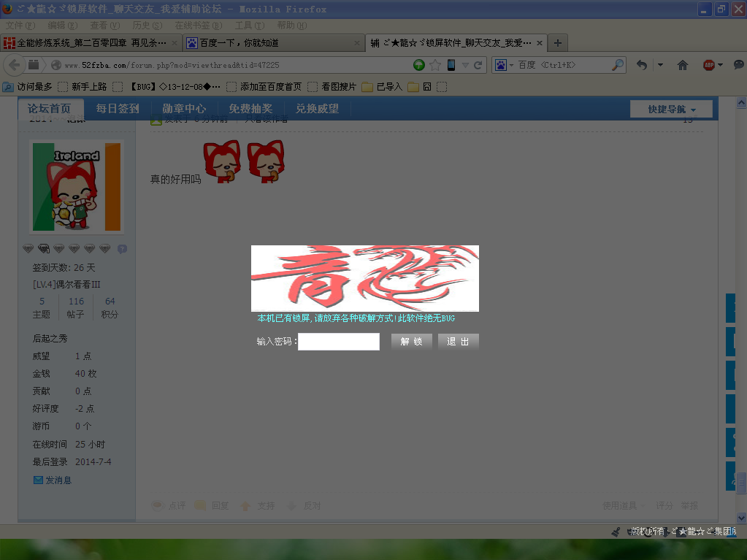
Task: Bookmark this page with the star icon
Action: 434,65
